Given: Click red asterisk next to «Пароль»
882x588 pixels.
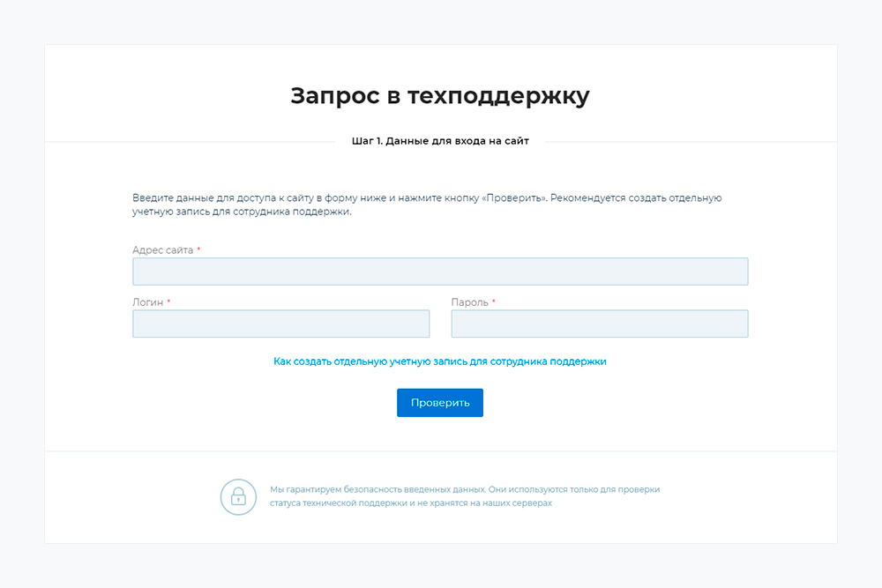Looking at the screenshot, I should point(494,302).
